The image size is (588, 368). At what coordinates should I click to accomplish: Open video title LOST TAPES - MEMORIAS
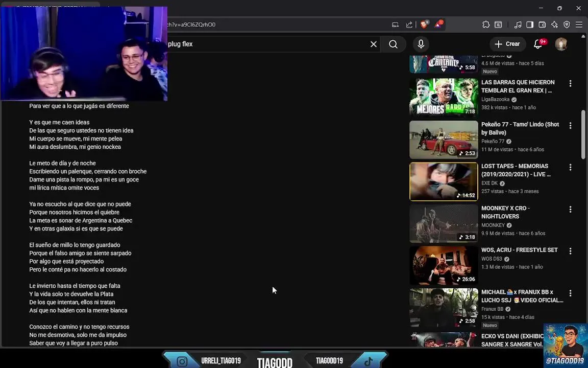(516, 170)
